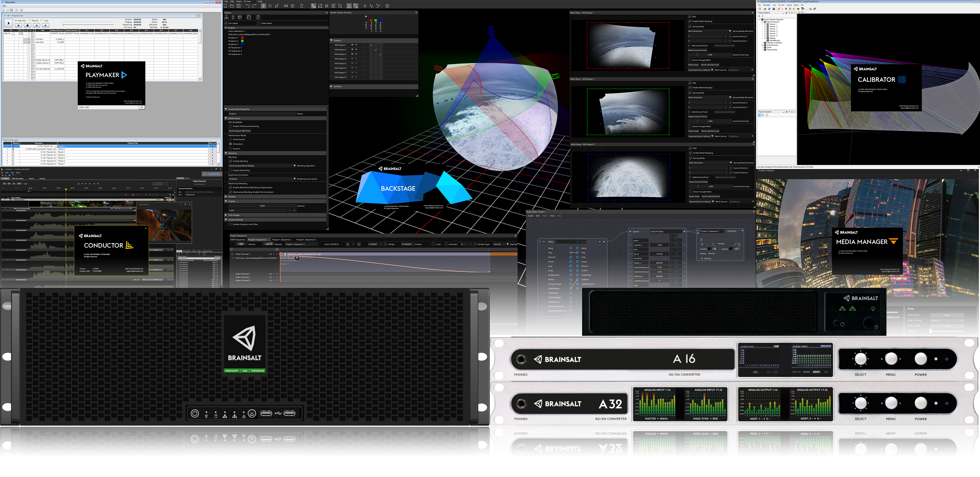Click the trash icon in Objects panel
The image size is (980, 477).
pos(258,17)
